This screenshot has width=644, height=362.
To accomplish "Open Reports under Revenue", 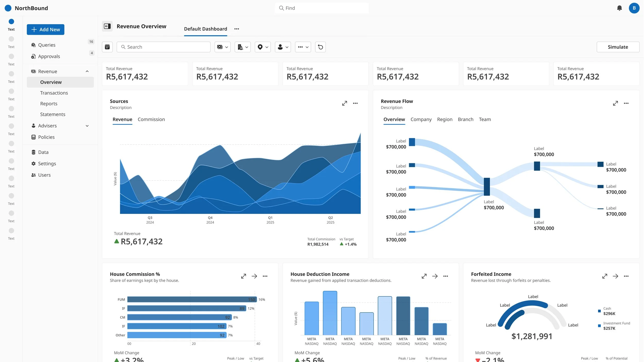I will (60, 104).
